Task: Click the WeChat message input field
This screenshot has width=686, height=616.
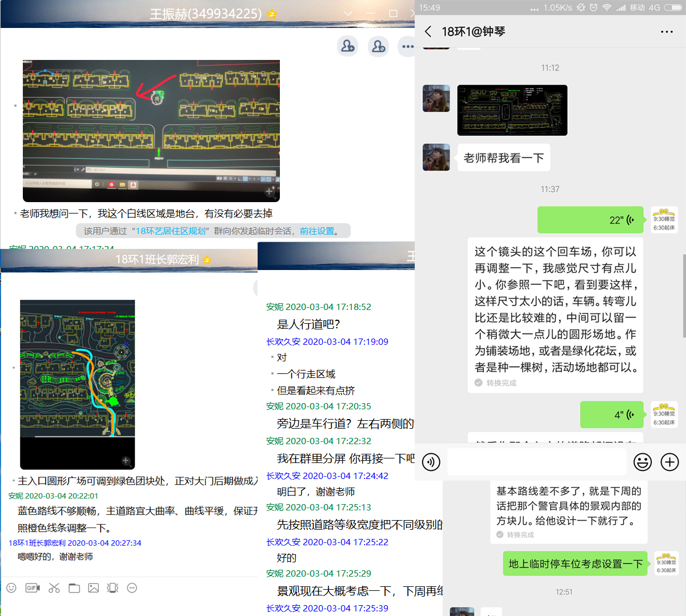Action: [536, 462]
